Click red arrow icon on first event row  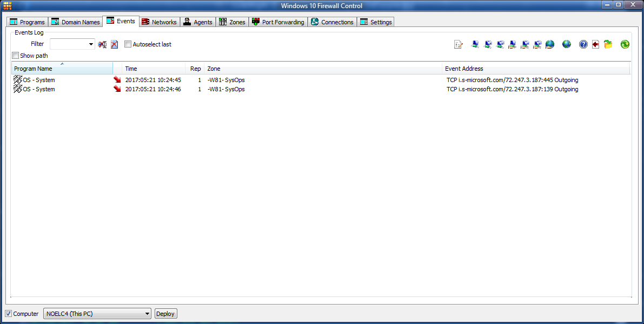[117, 80]
